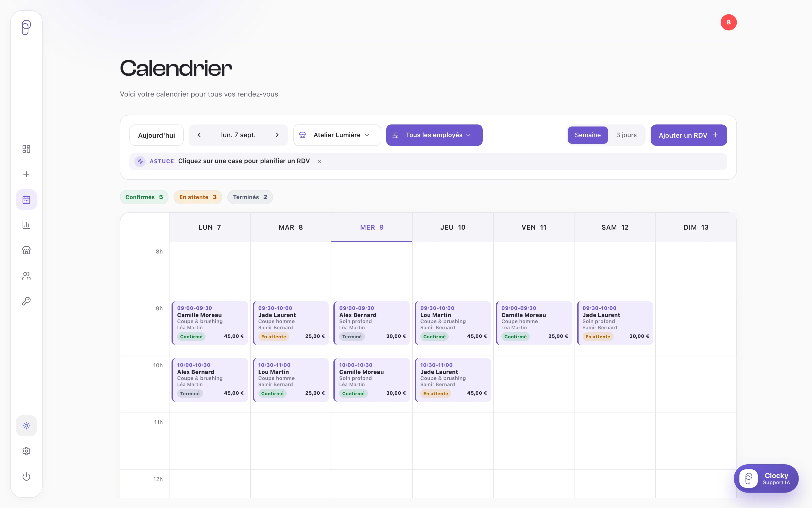Select the DIM 13 day header
Viewport: 812px width, 508px height.
pos(696,228)
